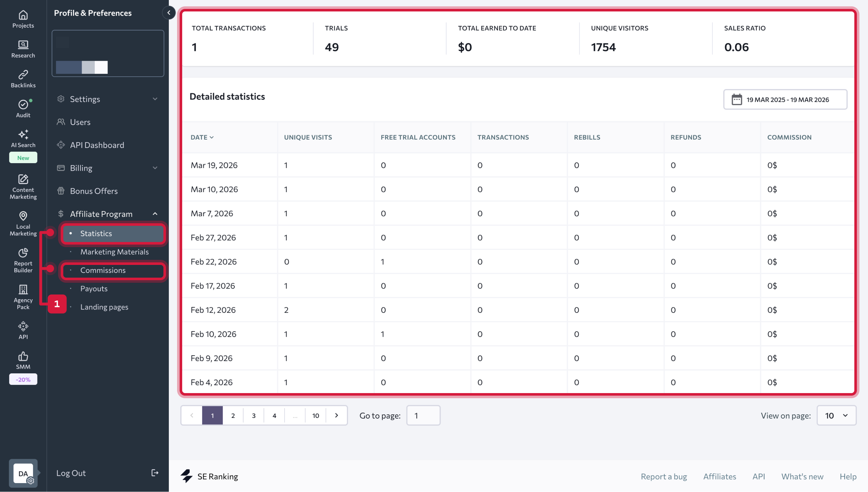This screenshot has height=492, width=868.
Task: Open the Research section icon
Action: [23, 45]
